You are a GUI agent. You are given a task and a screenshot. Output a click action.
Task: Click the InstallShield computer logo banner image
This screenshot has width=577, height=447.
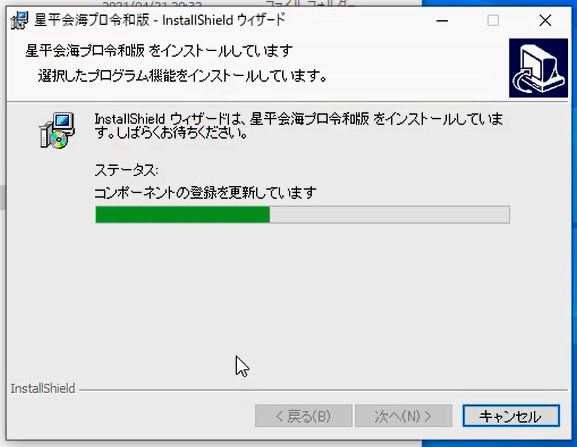point(538,68)
